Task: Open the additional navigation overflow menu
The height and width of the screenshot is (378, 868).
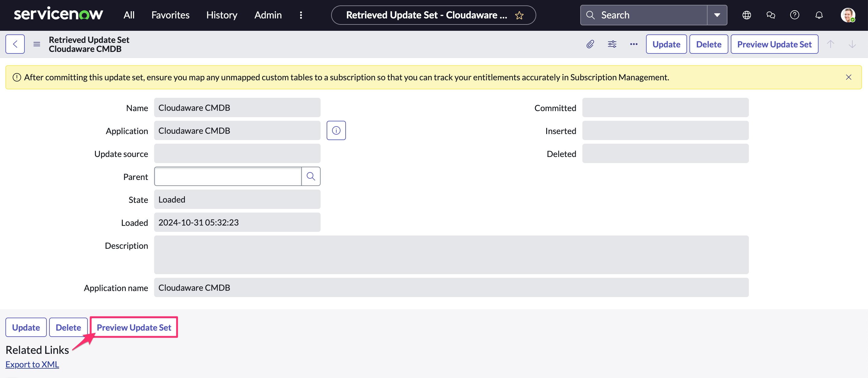Action: [301, 15]
